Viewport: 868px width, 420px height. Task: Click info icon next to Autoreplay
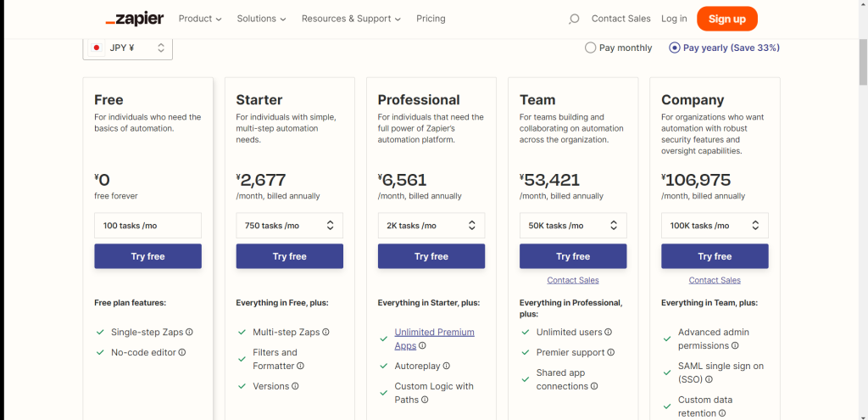(x=446, y=367)
